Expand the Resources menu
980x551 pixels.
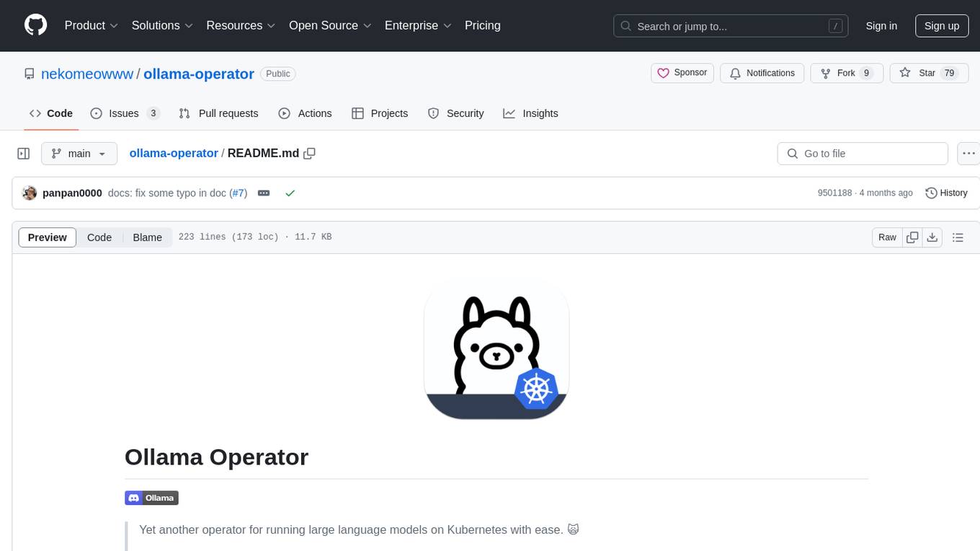click(x=241, y=25)
